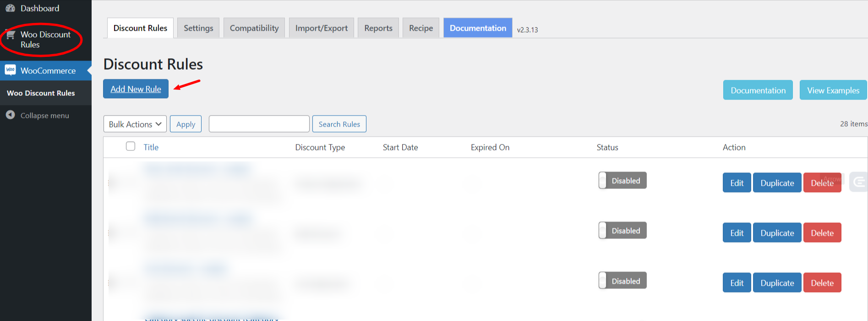Open Dashboard from the sidebar

coord(40,8)
